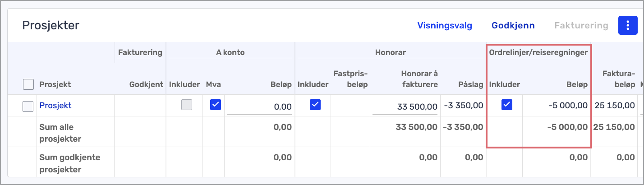Select the Påslag value -3 350,00 in project row

464,106
